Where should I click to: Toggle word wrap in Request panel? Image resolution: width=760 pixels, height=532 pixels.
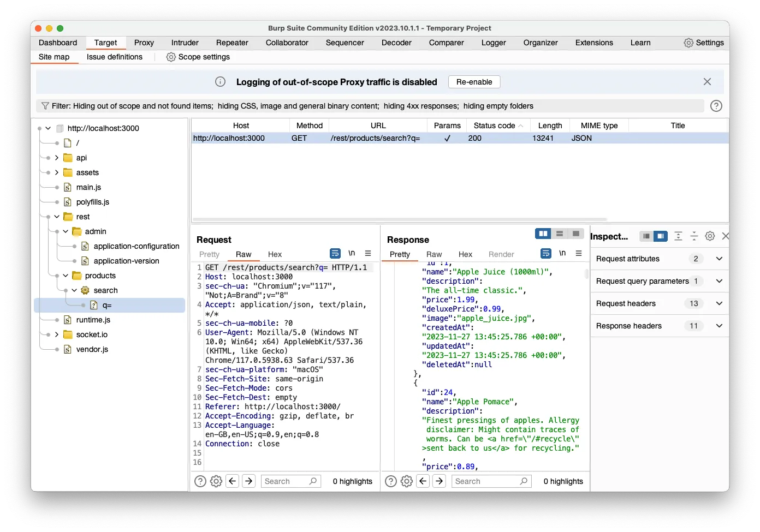(x=335, y=253)
